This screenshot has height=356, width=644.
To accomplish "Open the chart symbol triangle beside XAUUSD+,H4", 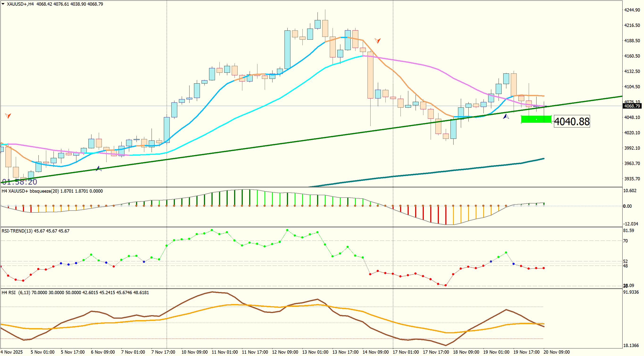I will click(x=3, y=4).
